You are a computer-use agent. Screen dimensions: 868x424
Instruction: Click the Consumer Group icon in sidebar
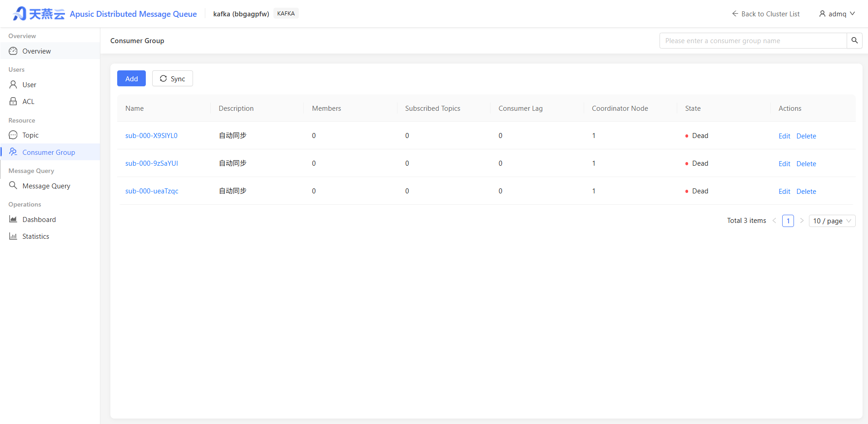(x=13, y=152)
